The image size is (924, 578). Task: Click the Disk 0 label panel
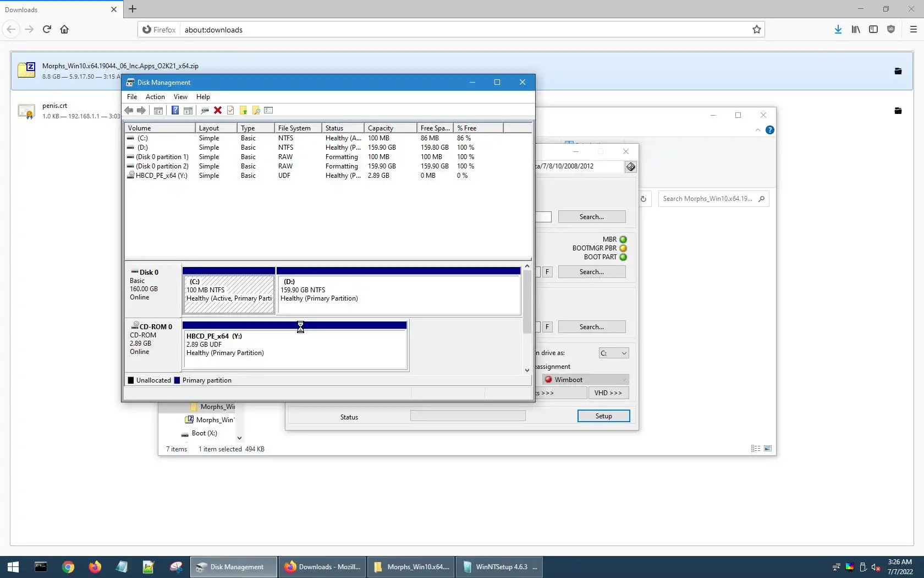(153, 290)
